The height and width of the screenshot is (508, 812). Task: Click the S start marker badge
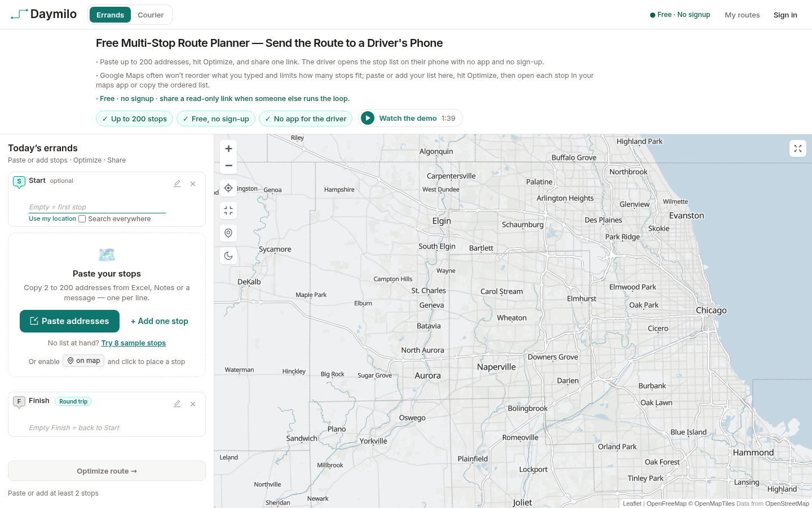click(x=19, y=182)
